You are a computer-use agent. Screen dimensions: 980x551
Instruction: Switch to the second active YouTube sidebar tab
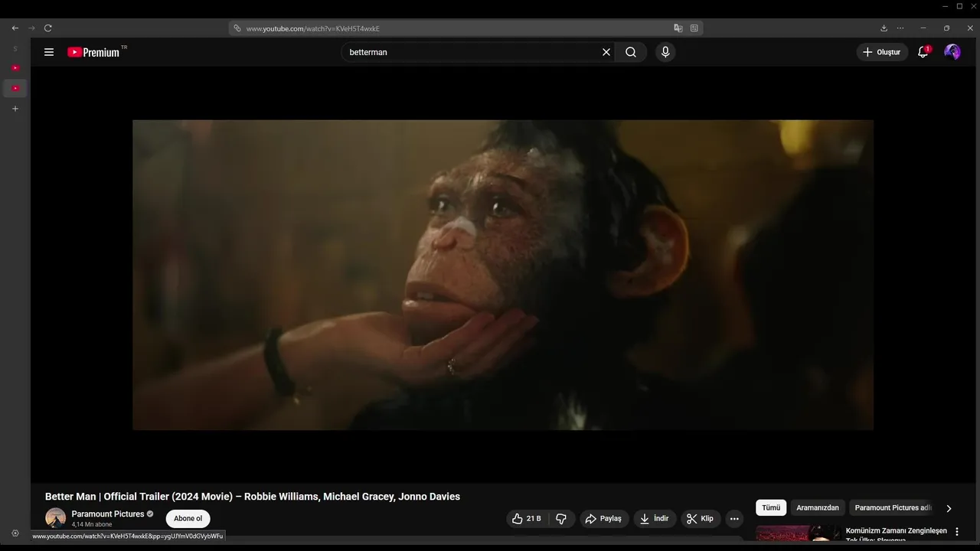click(x=15, y=88)
